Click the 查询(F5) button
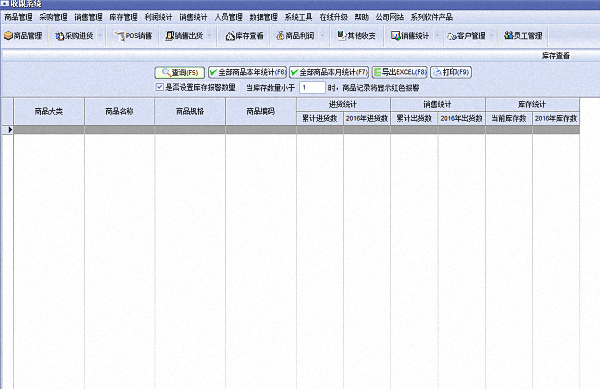 [179, 72]
